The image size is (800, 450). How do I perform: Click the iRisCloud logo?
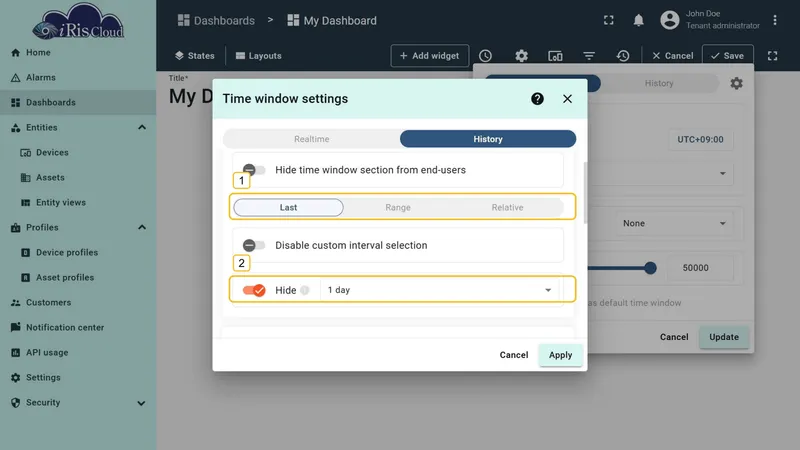pos(78,21)
